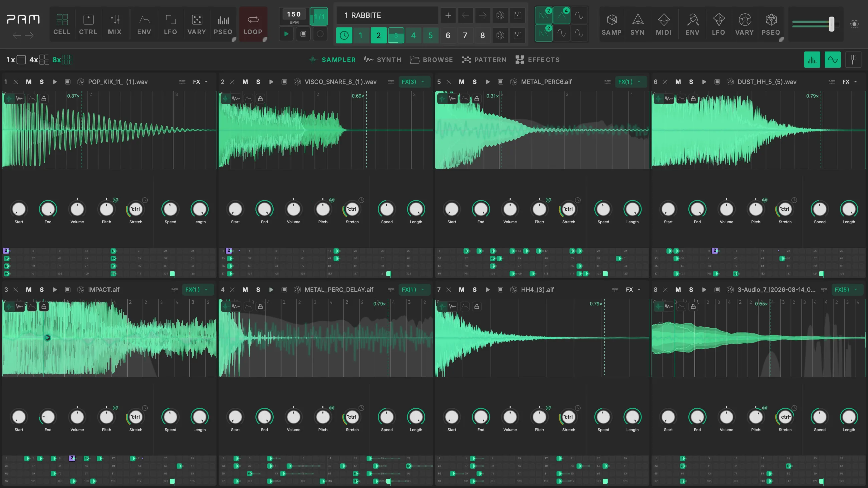Select the SYN synth module icon

[x=637, y=24]
